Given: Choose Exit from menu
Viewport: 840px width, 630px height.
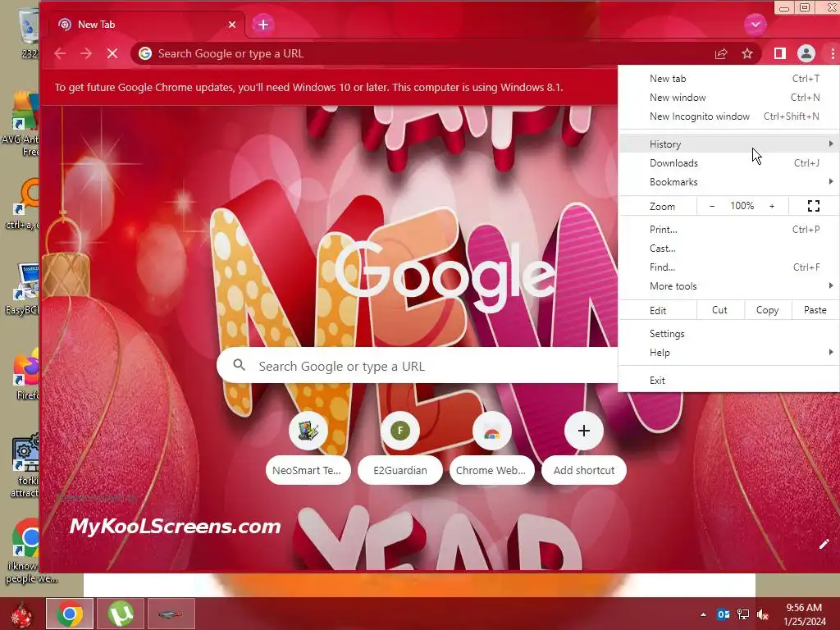Looking at the screenshot, I should click(729, 381).
